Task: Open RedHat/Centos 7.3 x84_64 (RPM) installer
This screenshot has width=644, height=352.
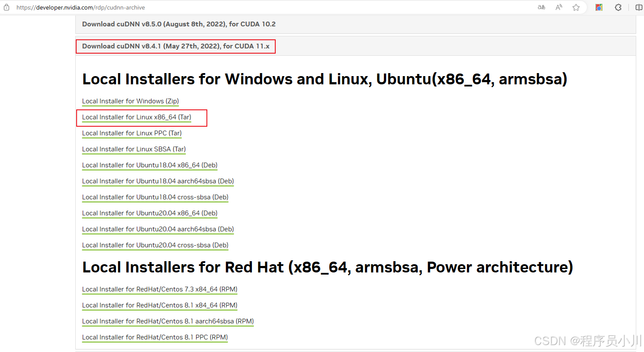Action: pyautogui.click(x=160, y=289)
